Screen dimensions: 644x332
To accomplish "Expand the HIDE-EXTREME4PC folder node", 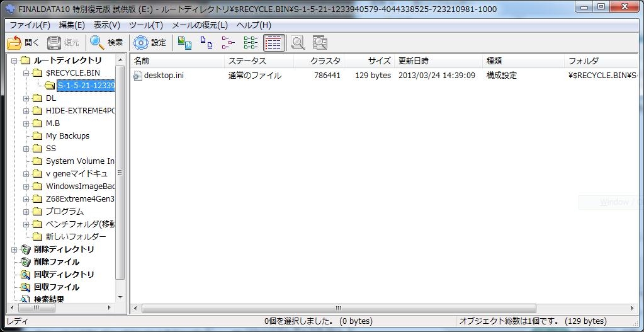I will [26, 111].
